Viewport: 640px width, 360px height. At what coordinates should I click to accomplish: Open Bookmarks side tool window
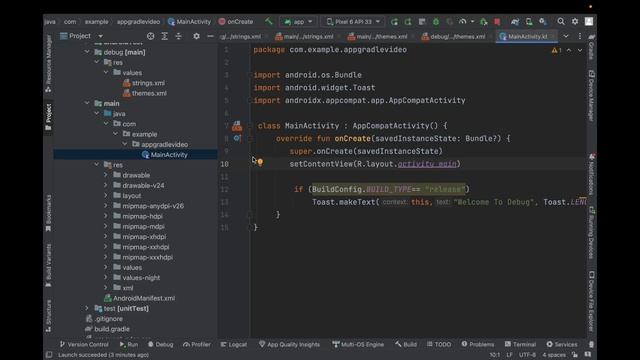click(x=49, y=213)
